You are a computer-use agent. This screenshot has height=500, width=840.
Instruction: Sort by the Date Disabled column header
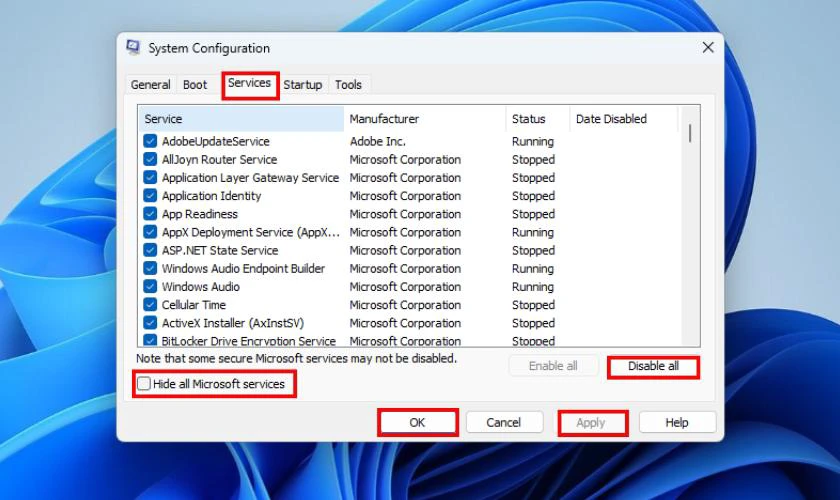tap(624, 119)
